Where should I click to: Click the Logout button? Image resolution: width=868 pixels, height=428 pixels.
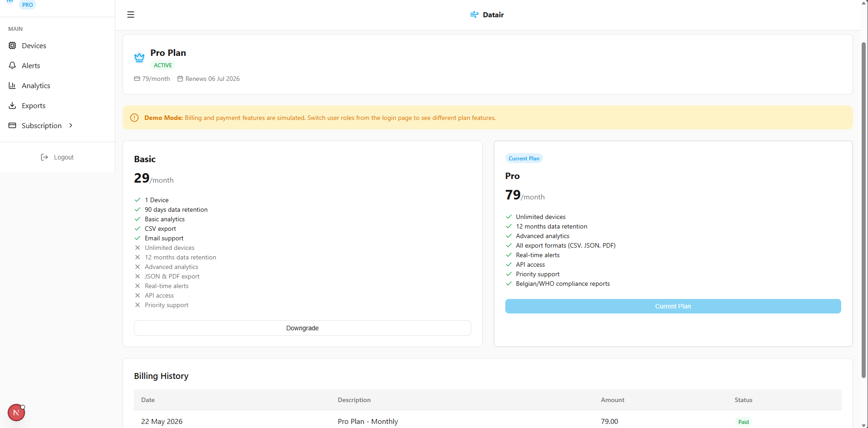point(57,157)
